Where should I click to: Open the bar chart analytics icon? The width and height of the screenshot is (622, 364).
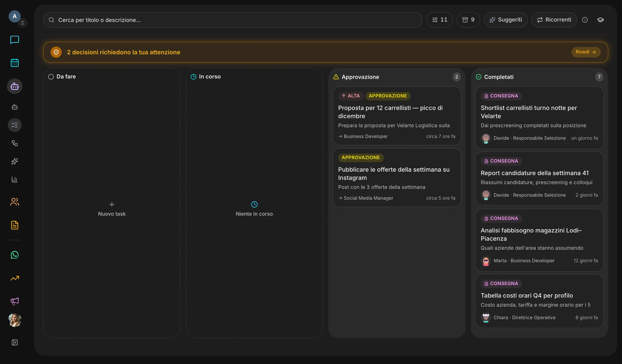(15, 180)
